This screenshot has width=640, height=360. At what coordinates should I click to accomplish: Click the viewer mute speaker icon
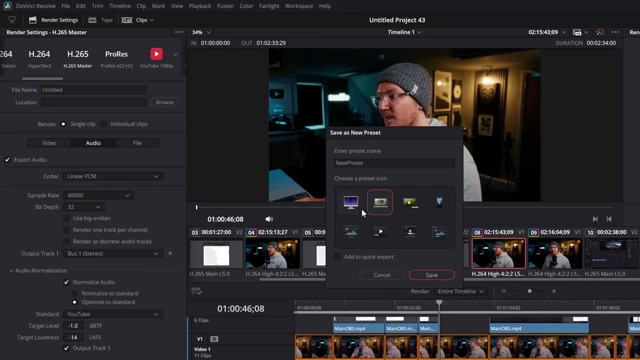point(269,219)
